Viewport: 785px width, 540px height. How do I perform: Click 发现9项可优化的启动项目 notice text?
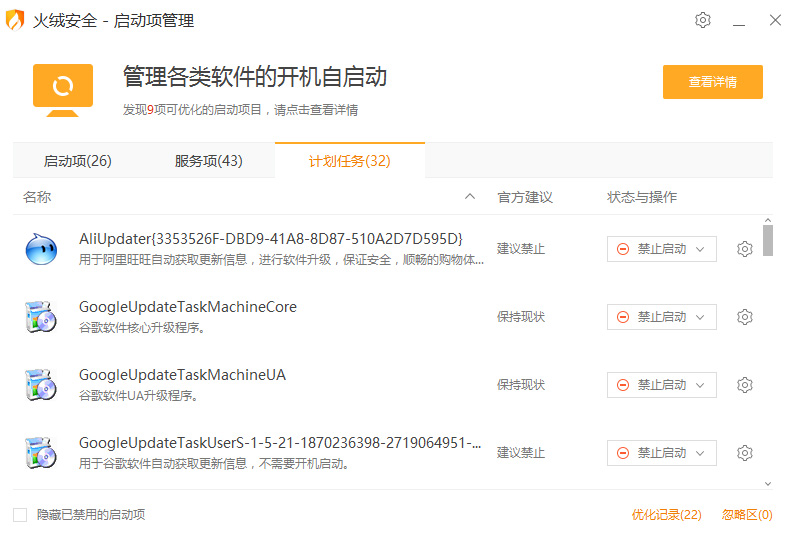click(x=240, y=110)
